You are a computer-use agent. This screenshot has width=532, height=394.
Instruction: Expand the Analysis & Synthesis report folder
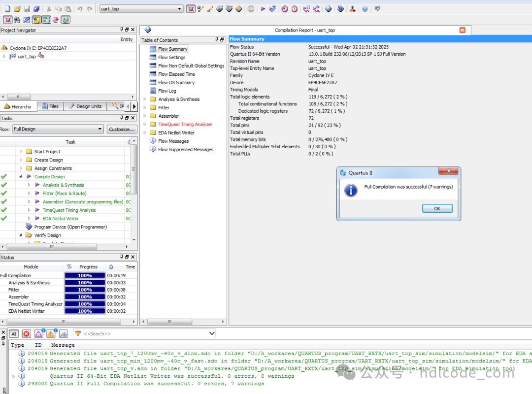coord(145,99)
